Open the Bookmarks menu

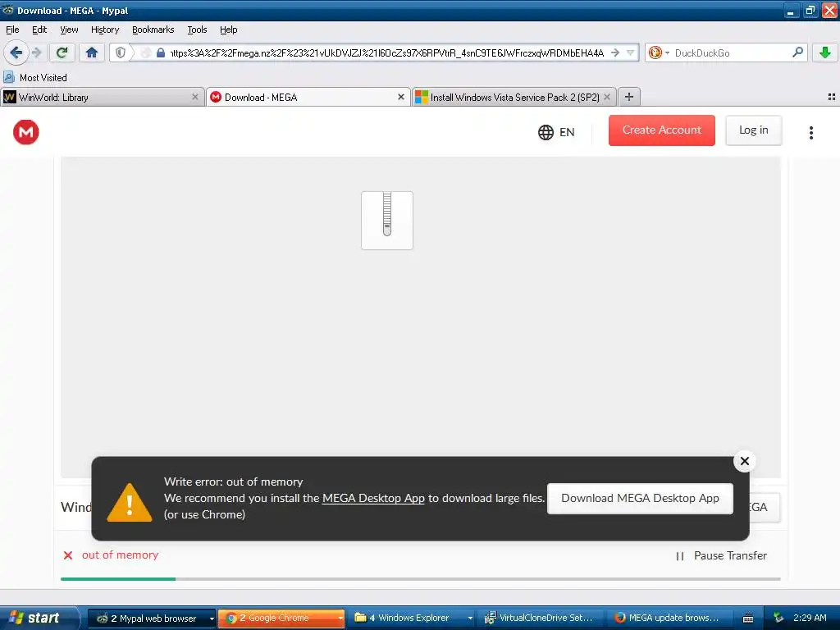[153, 30]
